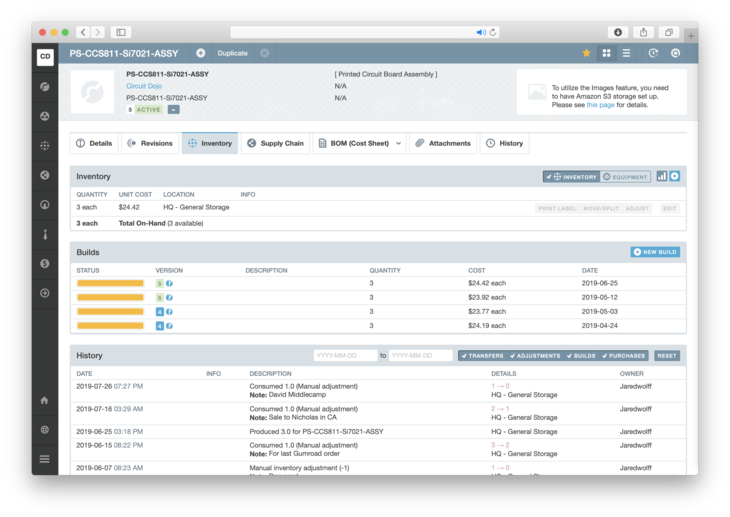The image size is (730, 517).
Task: Click the inventory chart icon
Action: pos(661,177)
